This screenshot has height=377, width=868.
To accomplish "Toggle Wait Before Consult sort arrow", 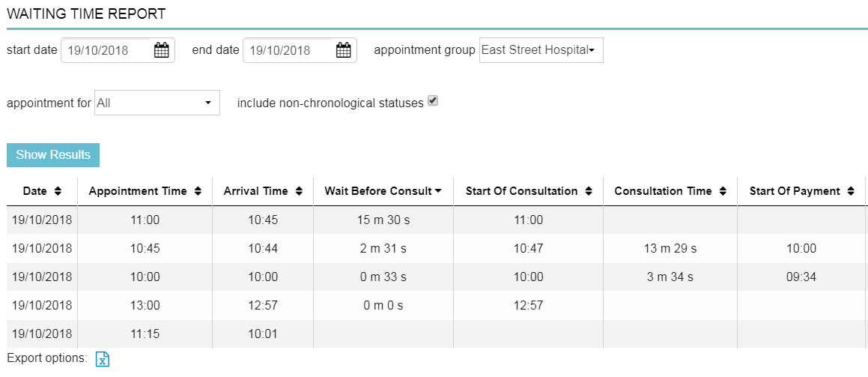I will tap(438, 191).
